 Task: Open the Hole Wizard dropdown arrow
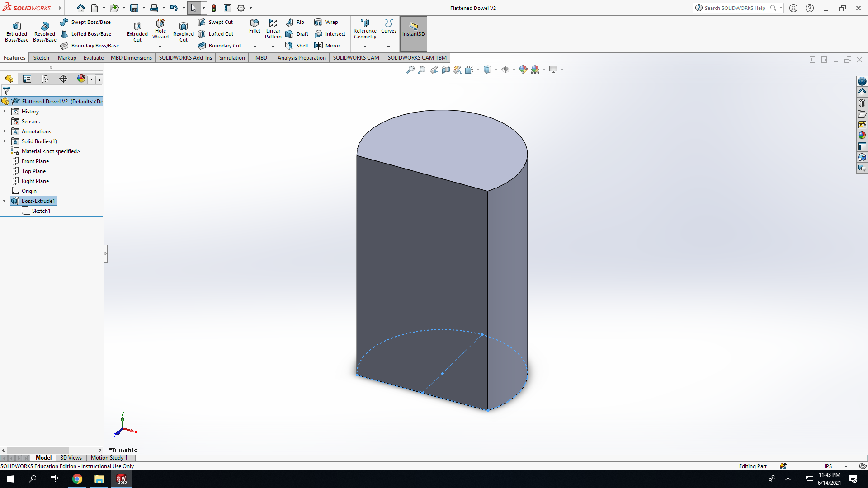[160, 47]
